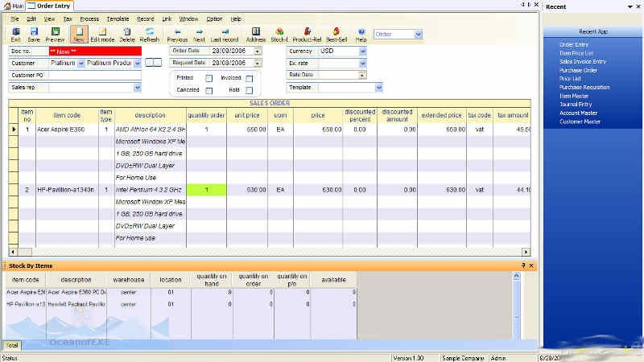Select the green quantity cell for HP-Pavillion

coord(206,190)
